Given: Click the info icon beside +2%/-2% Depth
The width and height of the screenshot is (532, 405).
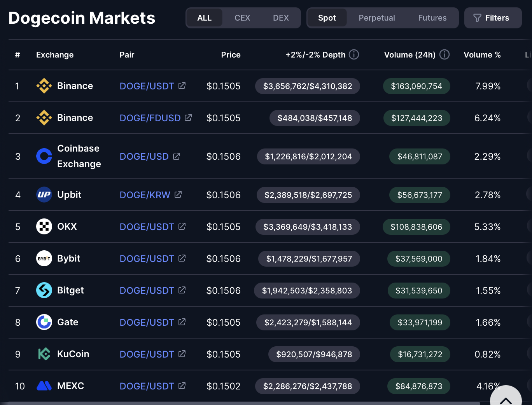Looking at the screenshot, I should coord(354,54).
